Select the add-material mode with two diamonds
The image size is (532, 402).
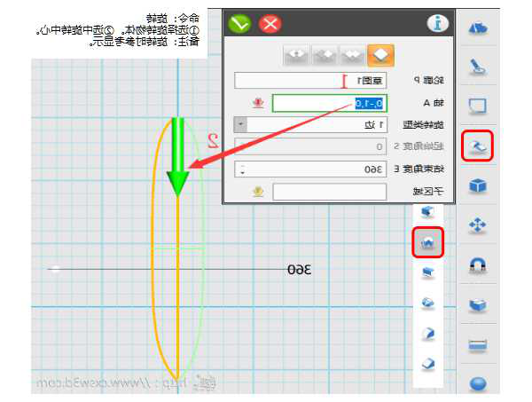pyautogui.click(x=353, y=55)
